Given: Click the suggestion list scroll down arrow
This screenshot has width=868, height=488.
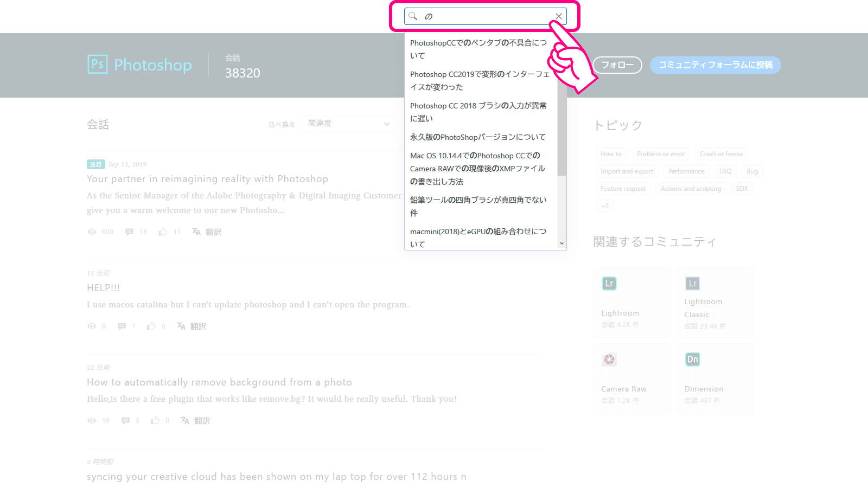Looking at the screenshot, I should click(561, 243).
